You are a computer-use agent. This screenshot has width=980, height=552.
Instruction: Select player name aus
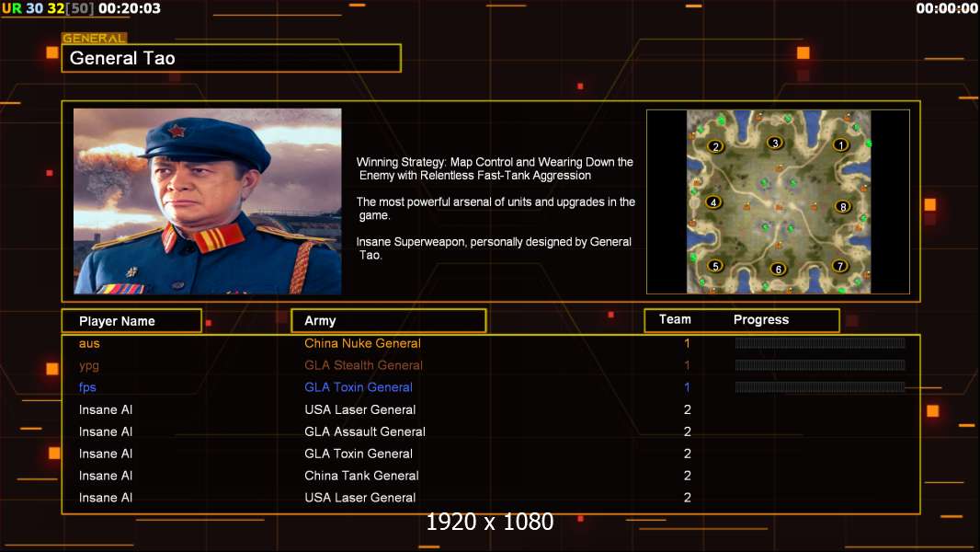coord(89,343)
